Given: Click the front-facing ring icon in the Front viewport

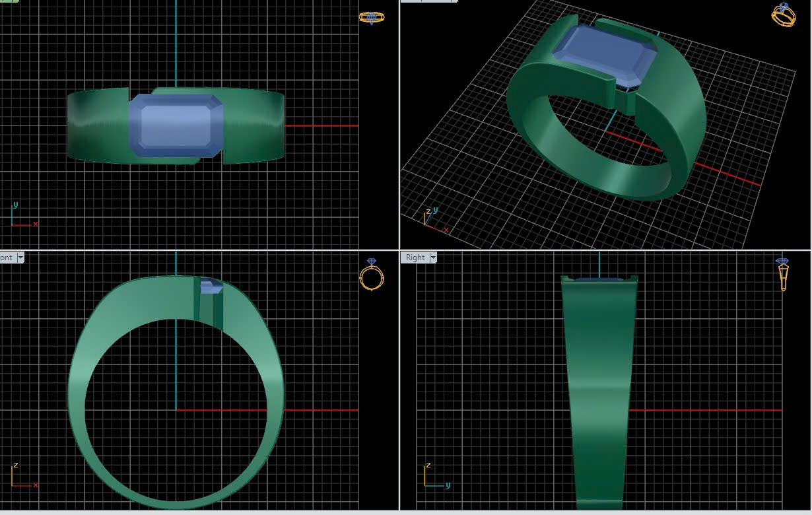Looking at the screenshot, I should click(372, 275).
